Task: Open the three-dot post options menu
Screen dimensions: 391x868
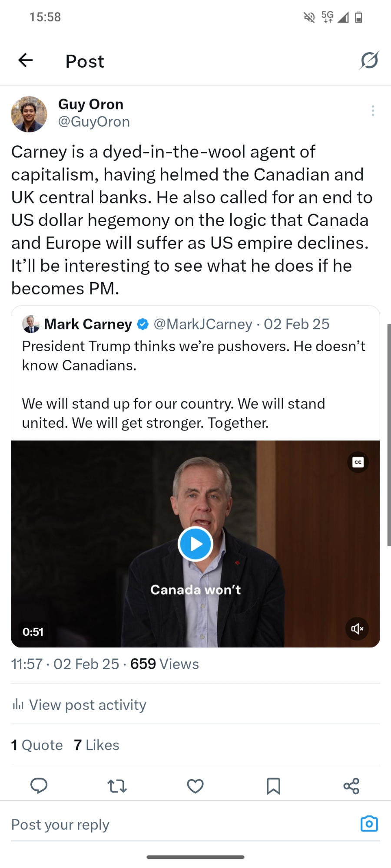Action: pos(373,111)
